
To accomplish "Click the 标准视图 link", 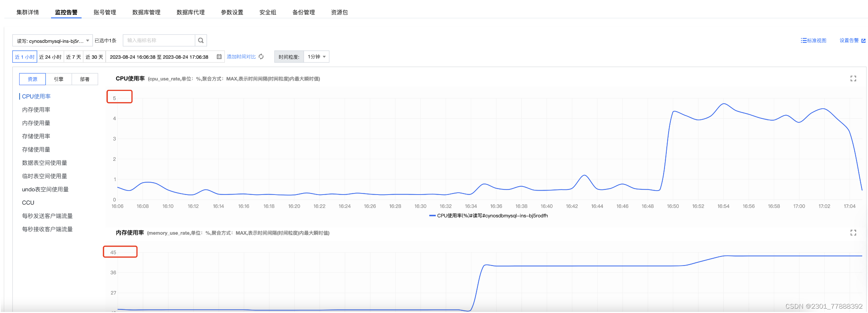I will [817, 41].
